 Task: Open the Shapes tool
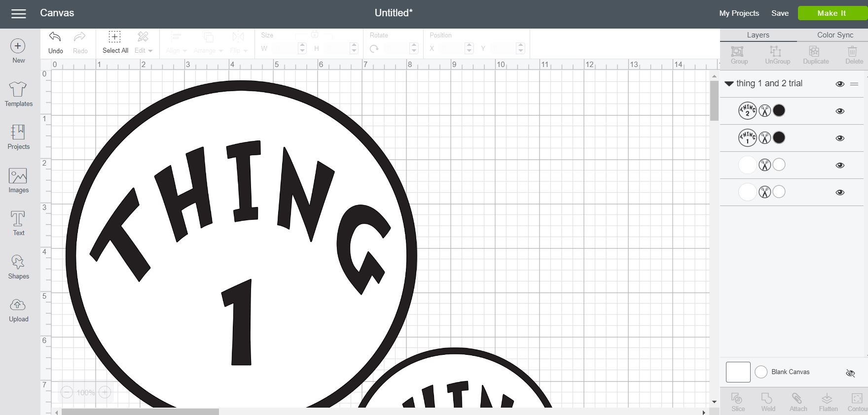[18, 267]
